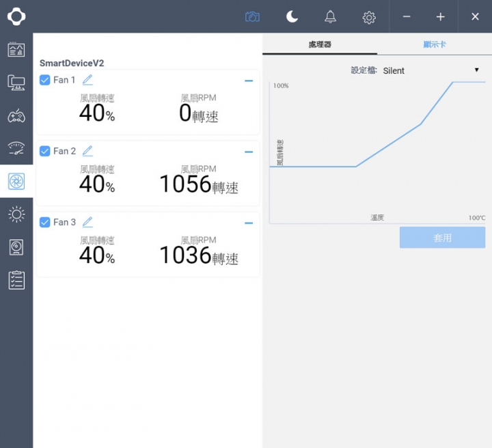
Task: Switch to the 處理器 tab
Action: coord(320,44)
